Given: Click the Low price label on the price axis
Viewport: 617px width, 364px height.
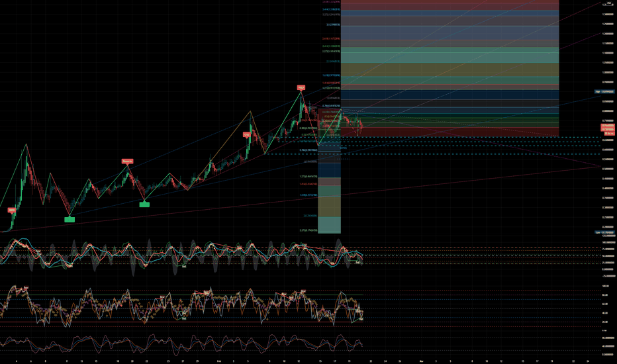Looking at the screenshot, I should click(604, 232).
